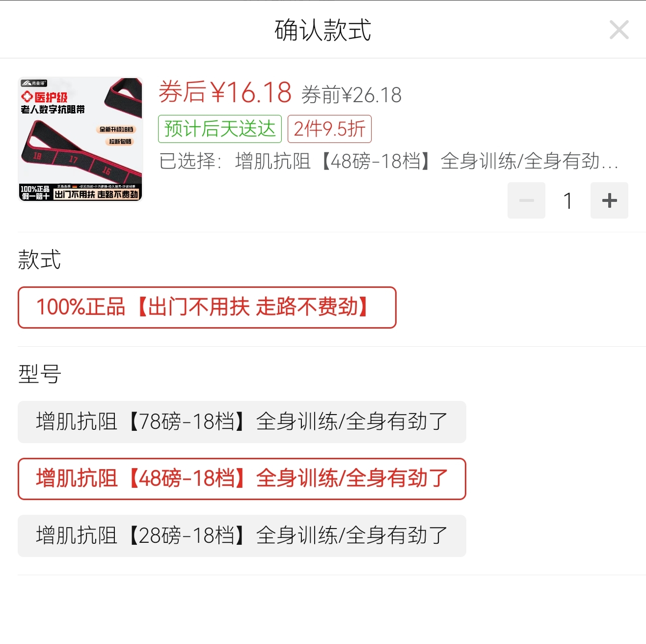The width and height of the screenshot is (646, 644).
Task: Tap the 券后¥16.18 price text
Action: point(225,92)
